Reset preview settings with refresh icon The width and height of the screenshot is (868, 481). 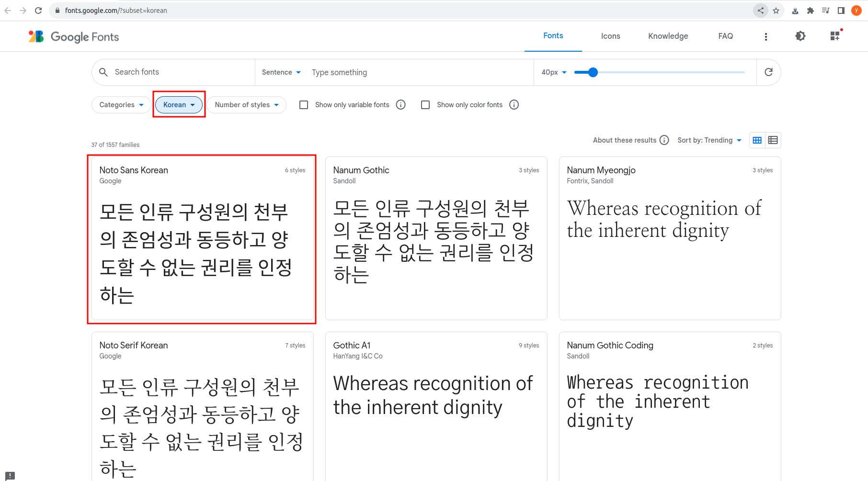768,72
